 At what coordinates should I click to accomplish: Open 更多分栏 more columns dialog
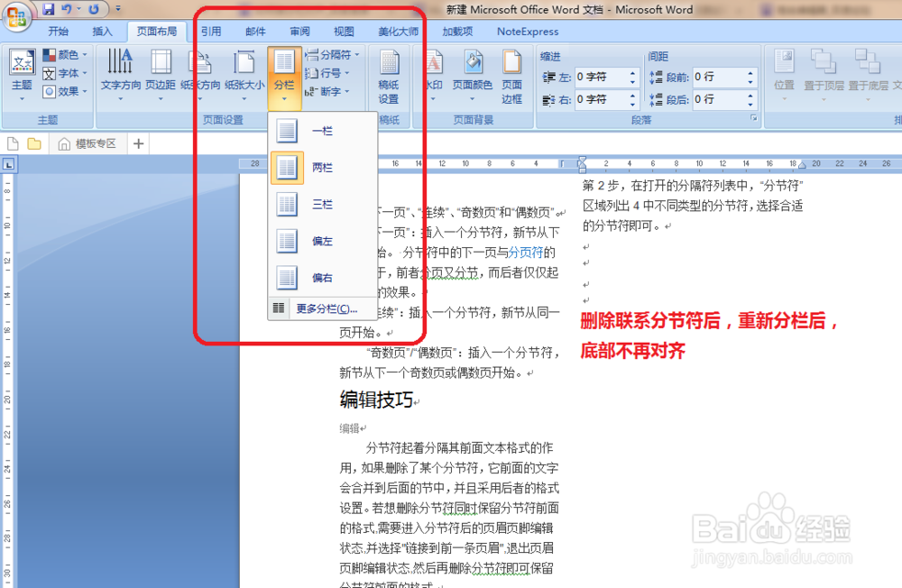(x=322, y=309)
